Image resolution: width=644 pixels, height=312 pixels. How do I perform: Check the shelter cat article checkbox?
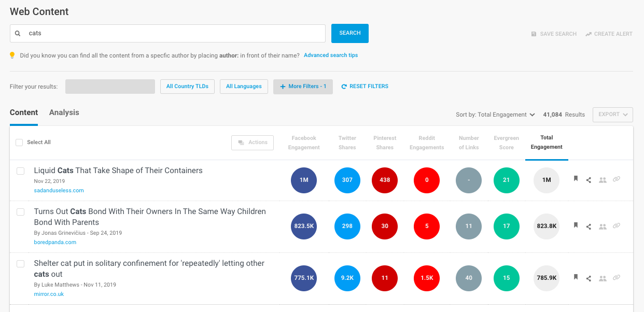point(20,264)
